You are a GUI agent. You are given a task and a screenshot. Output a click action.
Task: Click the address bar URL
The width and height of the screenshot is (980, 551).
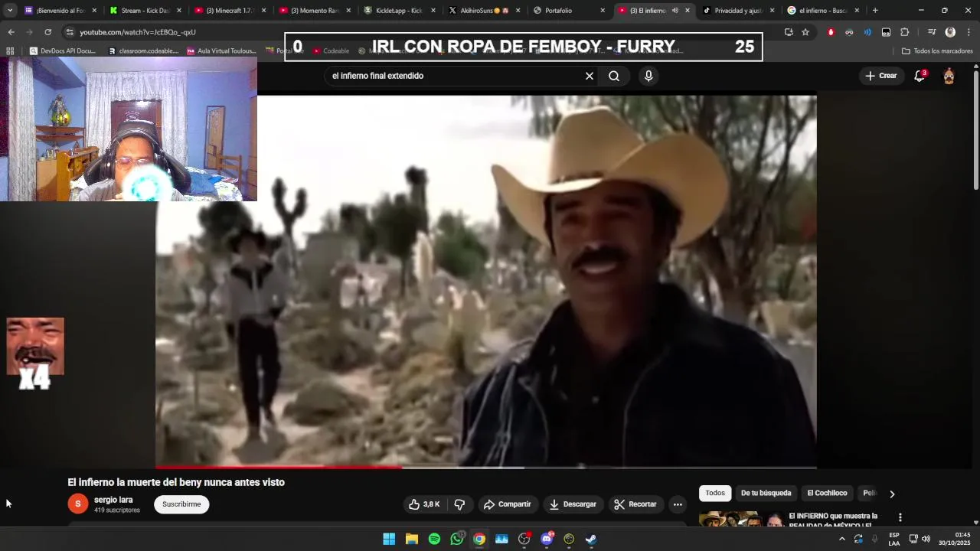(x=138, y=32)
